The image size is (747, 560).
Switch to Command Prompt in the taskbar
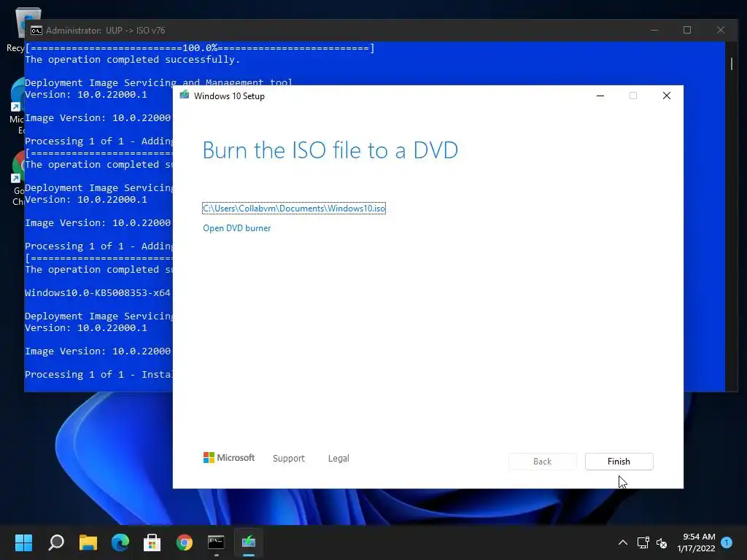pyautogui.click(x=216, y=542)
